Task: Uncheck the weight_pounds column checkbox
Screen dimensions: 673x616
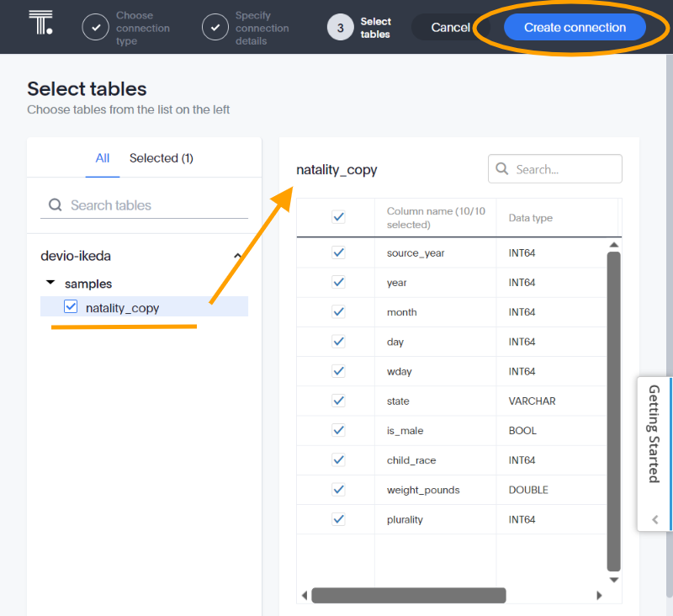Action: point(338,490)
